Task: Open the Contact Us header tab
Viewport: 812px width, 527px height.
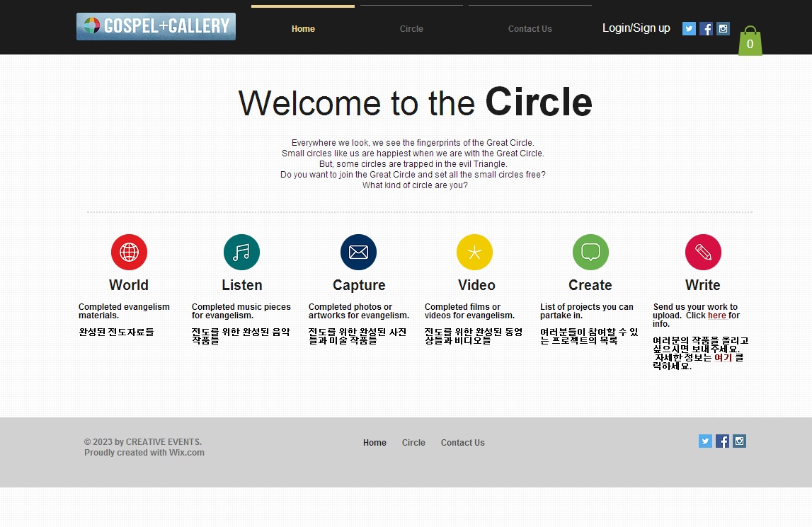Action: pyautogui.click(x=530, y=29)
